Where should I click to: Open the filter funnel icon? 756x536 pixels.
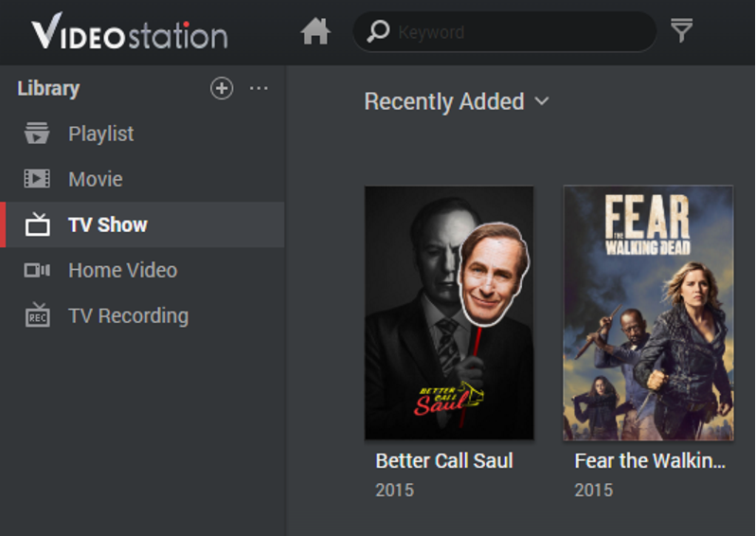(x=681, y=31)
